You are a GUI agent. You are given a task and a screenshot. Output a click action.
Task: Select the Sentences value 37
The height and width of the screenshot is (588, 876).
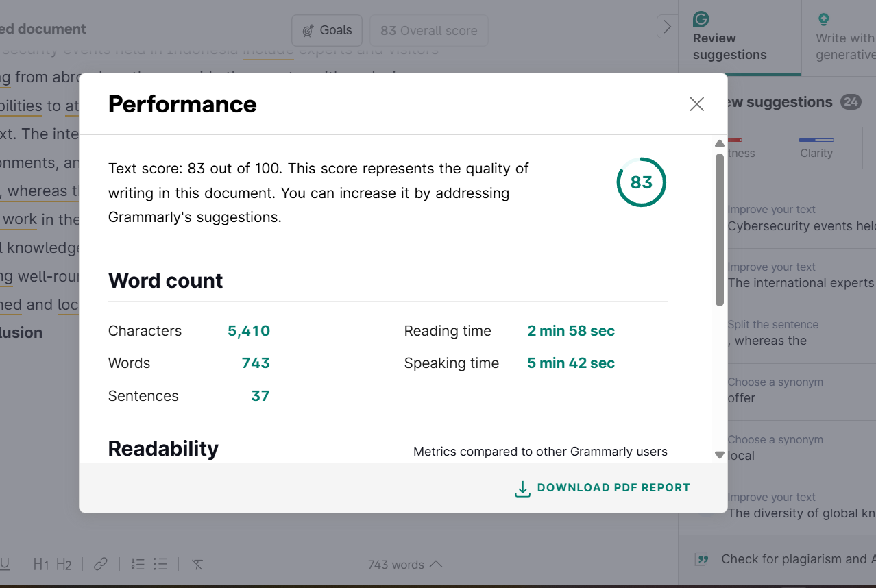[x=260, y=396]
